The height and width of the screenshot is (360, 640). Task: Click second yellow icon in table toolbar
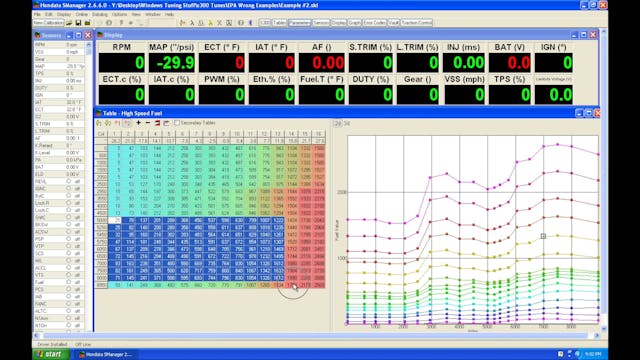click(x=108, y=123)
